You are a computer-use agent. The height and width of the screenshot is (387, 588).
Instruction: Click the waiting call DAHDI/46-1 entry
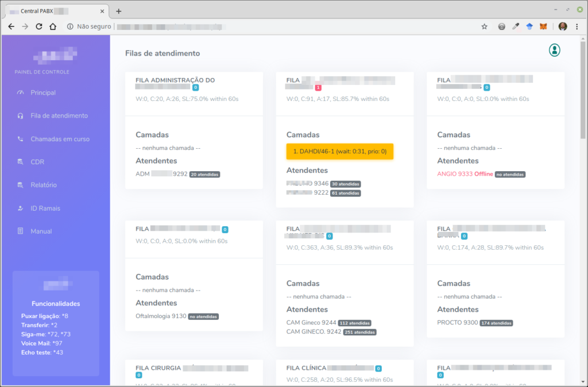click(339, 152)
